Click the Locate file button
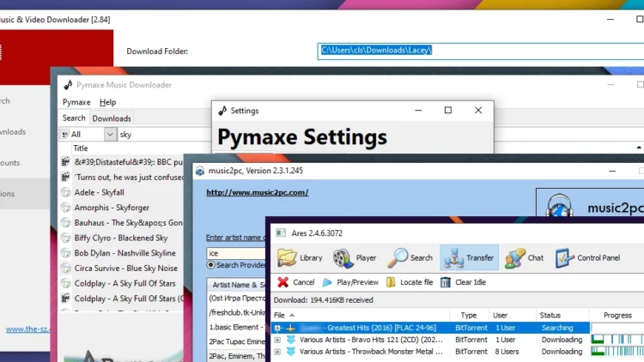644x362 pixels. tap(410, 282)
